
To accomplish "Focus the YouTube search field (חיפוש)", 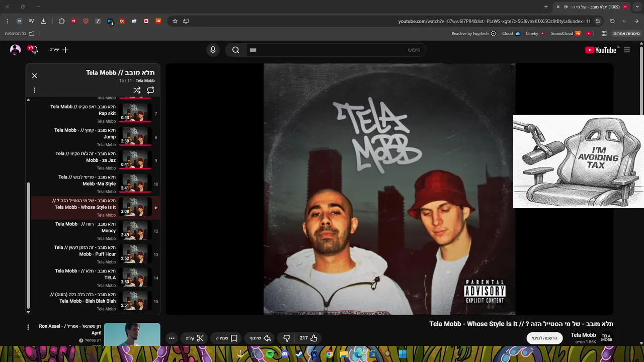I will (336, 50).
